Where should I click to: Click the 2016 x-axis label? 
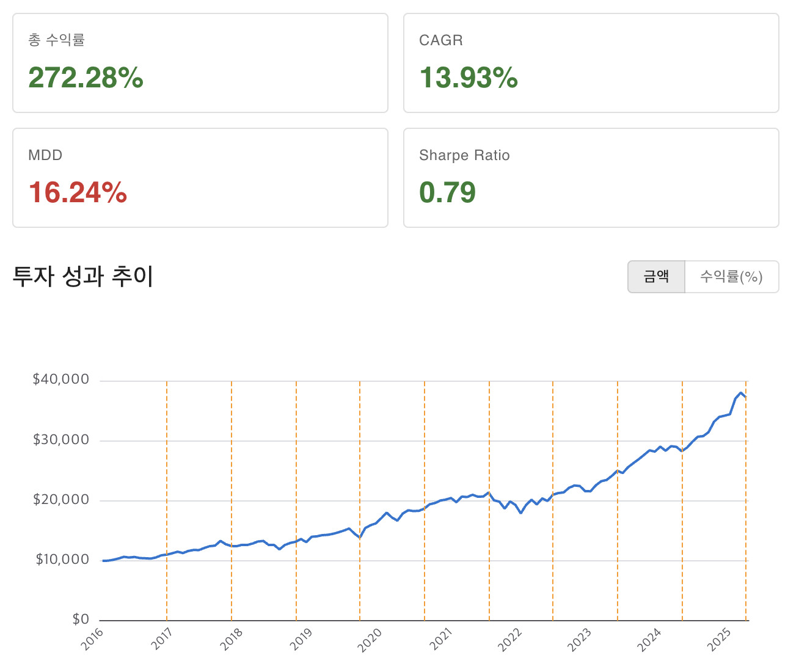[x=93, y=639]
